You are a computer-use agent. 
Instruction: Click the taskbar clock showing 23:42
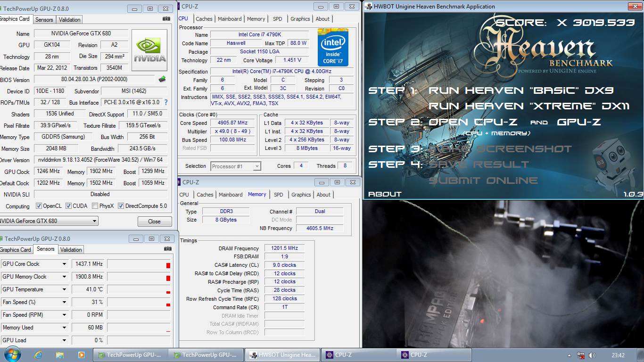pos(618,355)
